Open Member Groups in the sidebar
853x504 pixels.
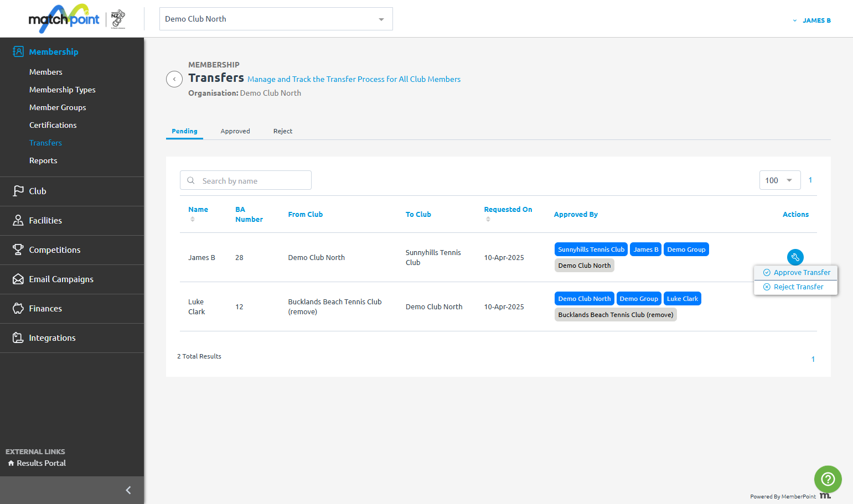pyautogui.click(x=58, y=107)
